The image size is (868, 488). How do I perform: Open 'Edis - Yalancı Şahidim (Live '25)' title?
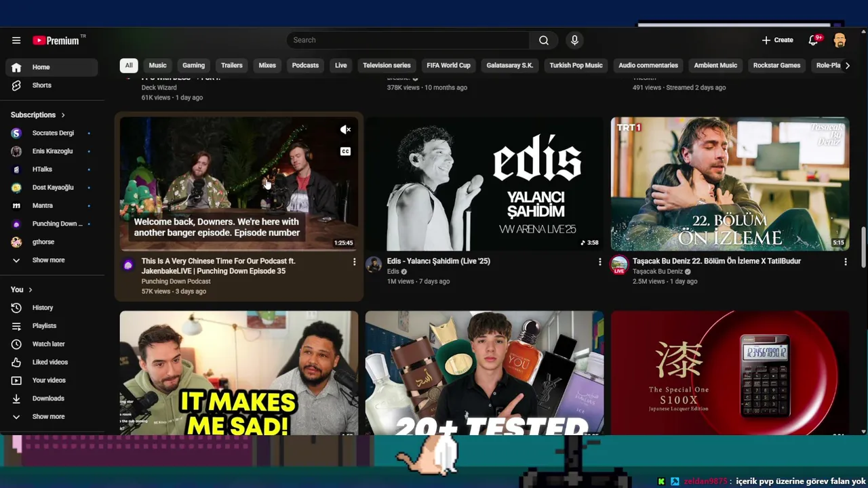[438, 261]
